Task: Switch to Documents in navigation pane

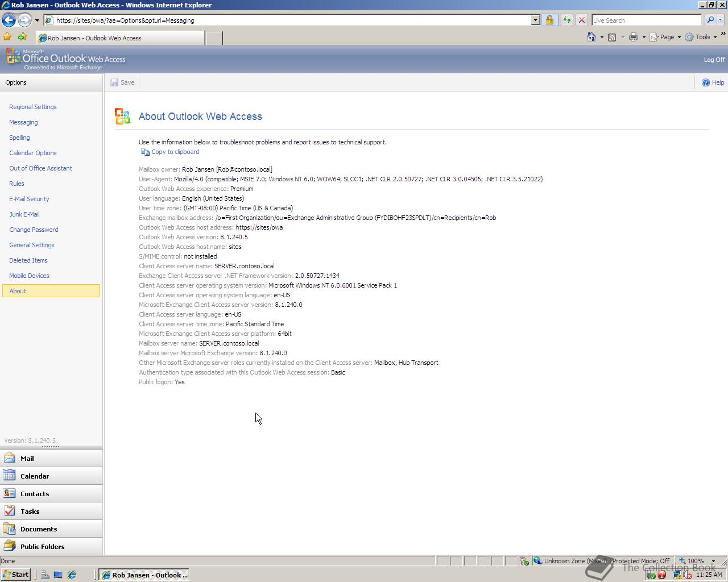Action: 51,529
